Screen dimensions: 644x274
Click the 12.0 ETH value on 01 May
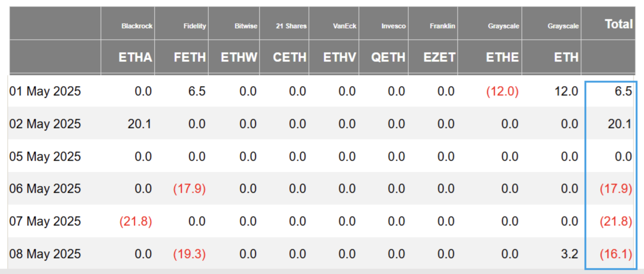pos(566,92)
